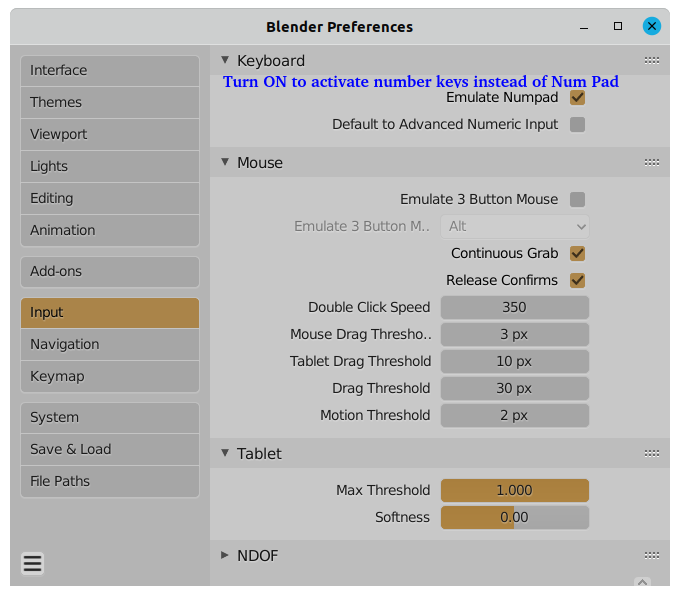Screen dimensions: 680x596
Task: Disable Emulate Numpad checkbox
Action: pos(577,98)
